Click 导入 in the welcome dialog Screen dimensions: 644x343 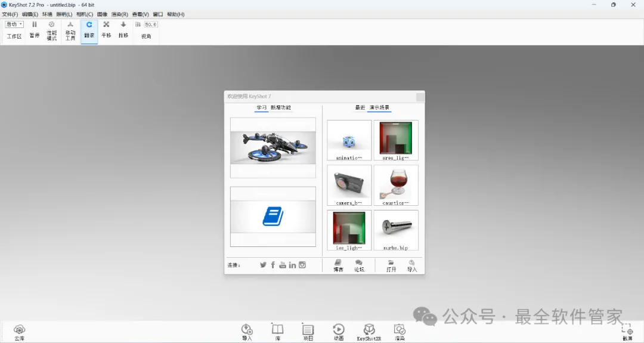(412, 266)
